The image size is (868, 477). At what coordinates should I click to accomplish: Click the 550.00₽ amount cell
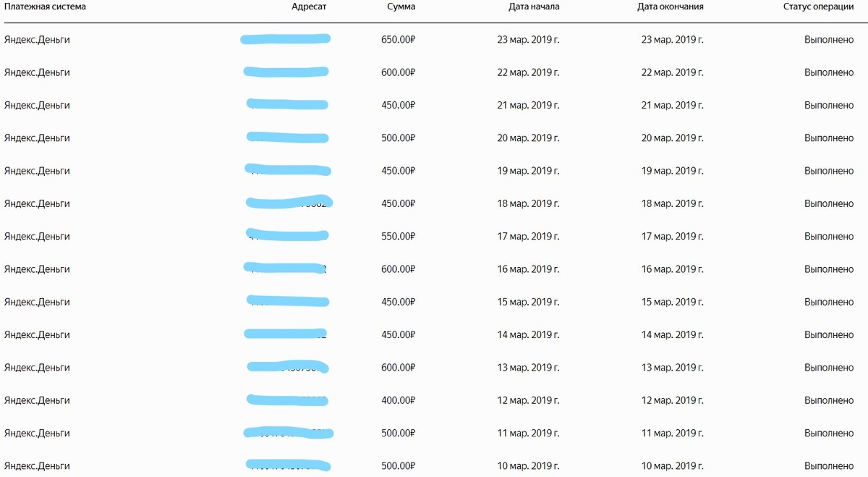399,237
